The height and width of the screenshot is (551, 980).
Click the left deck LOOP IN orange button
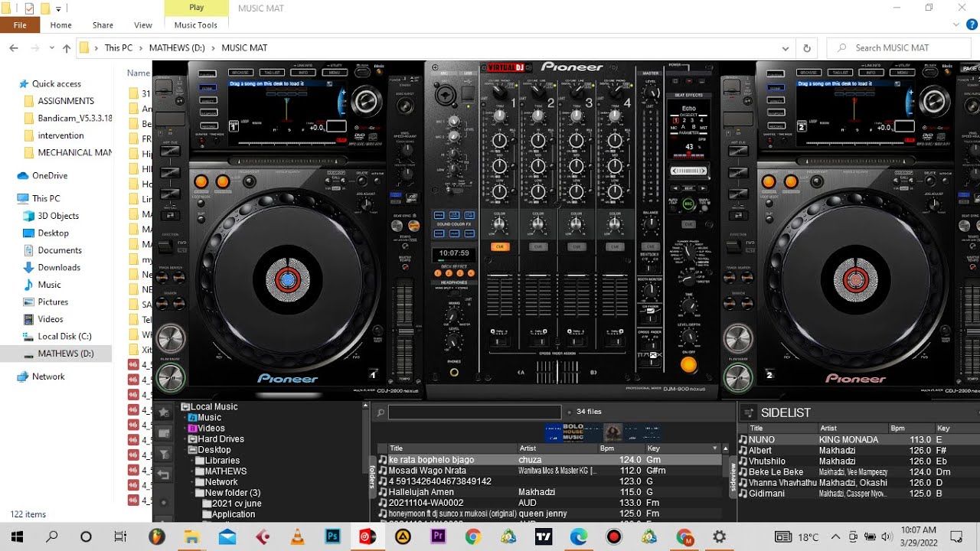pyautogui.click(x=201, y=181)
